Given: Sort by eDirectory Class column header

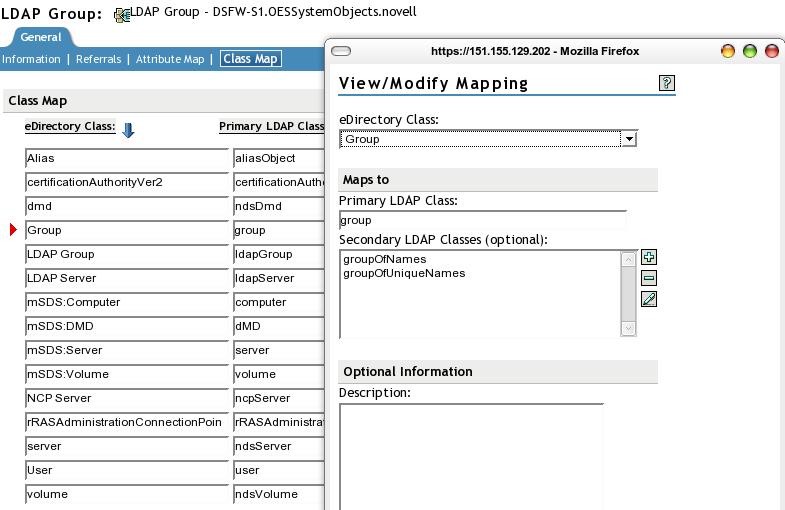Looking at the screenshot, I should point(70,127).
